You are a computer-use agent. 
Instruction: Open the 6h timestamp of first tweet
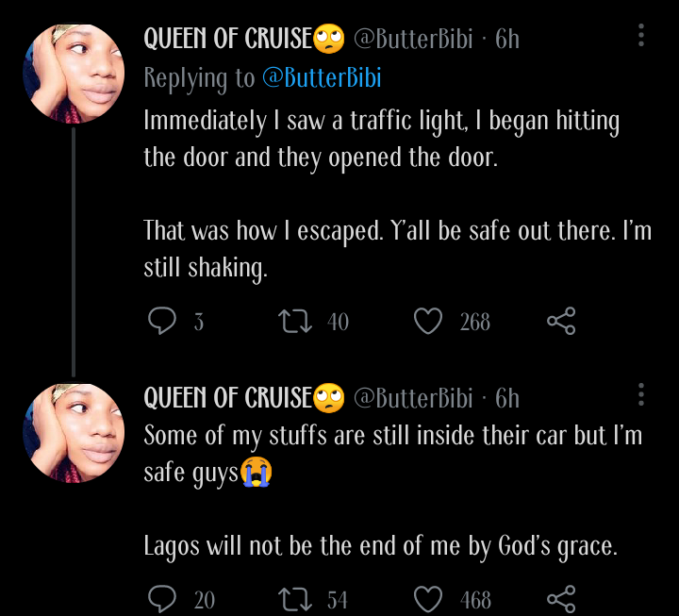click(507, 39)
